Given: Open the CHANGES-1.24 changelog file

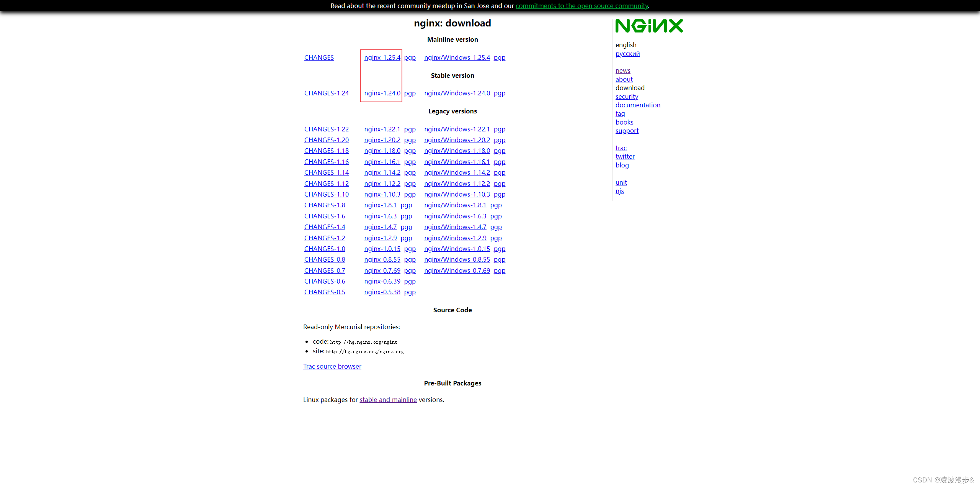Looking at the screenshot, I should click(326, 93).
